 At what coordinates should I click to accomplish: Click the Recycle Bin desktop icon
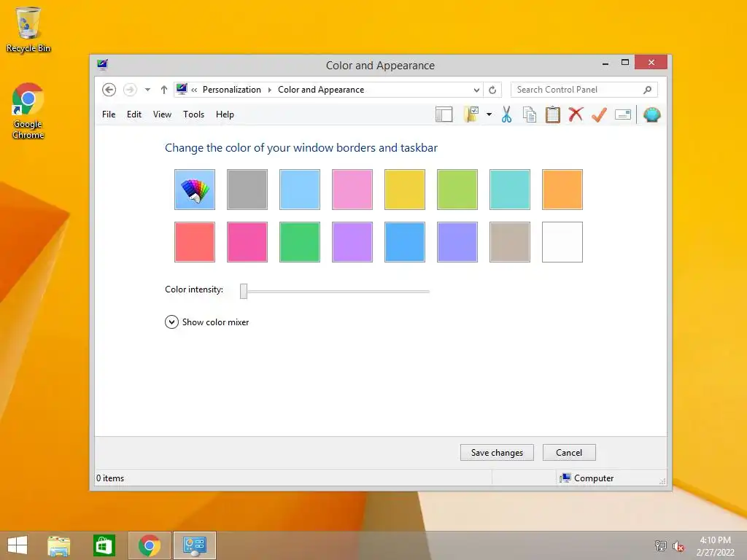tap(28, 29)
